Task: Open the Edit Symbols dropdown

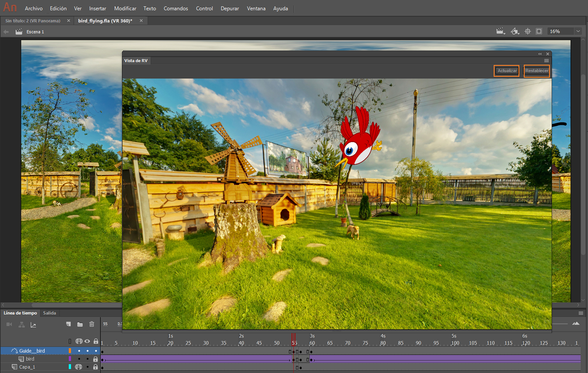Action: (515, 31)
